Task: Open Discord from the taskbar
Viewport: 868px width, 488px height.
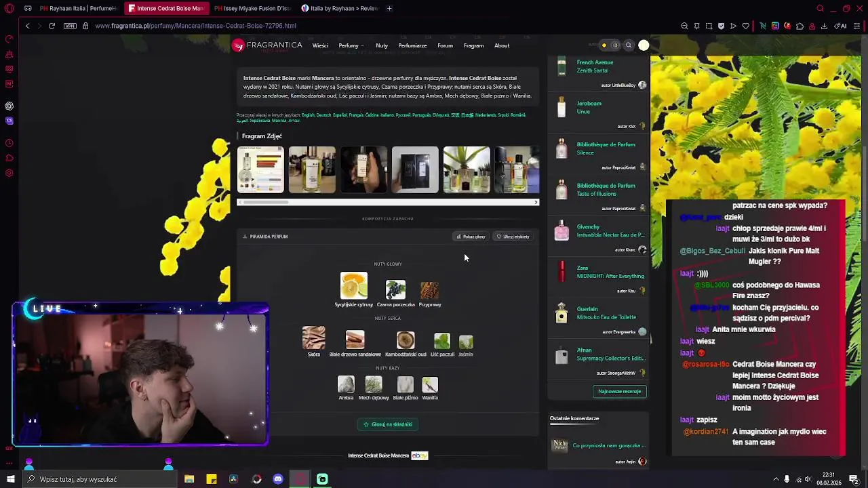Action: pos(278,479)
